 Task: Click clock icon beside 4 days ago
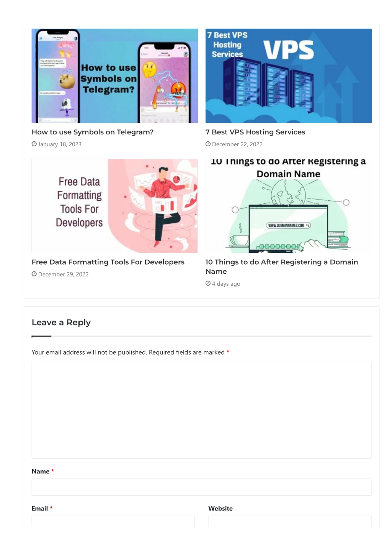pos(208,283)
